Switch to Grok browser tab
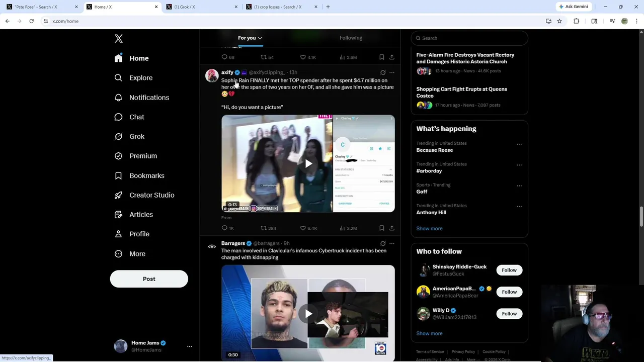 (201, 7)
